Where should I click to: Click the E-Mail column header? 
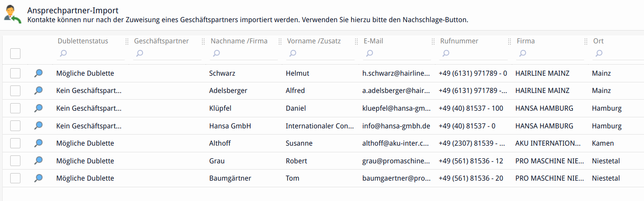pos(373,41)
